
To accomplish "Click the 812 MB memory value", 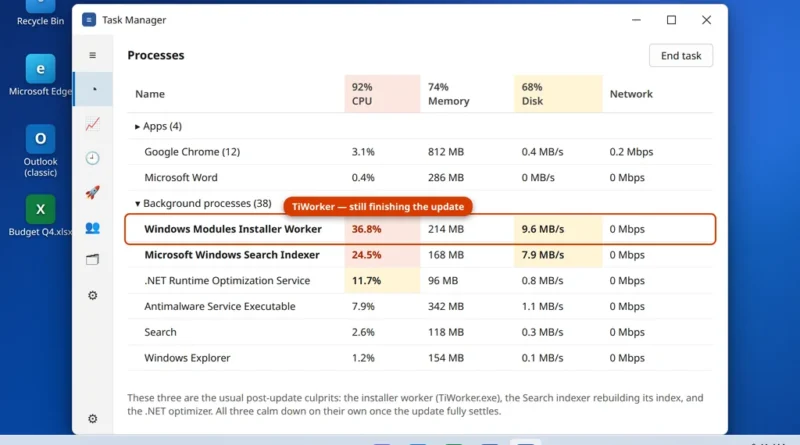I will 446,152.
